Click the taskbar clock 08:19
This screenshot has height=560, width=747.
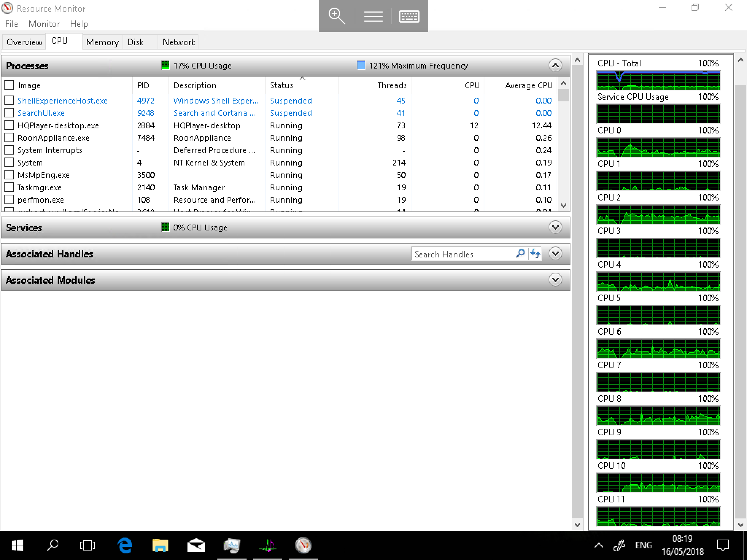pos(682,539)
